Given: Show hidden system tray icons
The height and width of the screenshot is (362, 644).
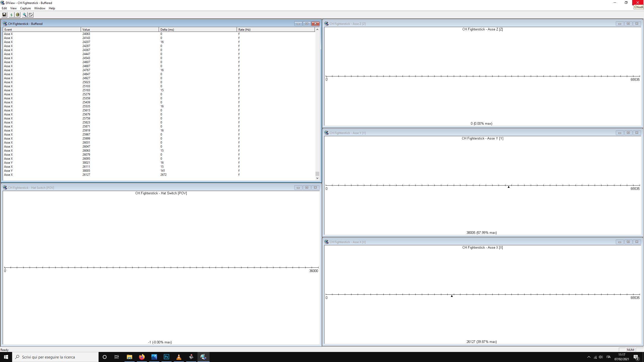Looking at the screenshot, I should point(589,357).
